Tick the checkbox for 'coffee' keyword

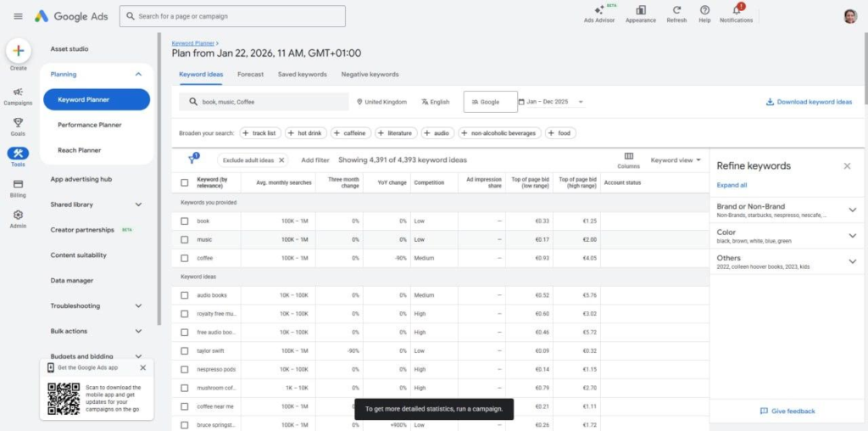pos(184,258)
